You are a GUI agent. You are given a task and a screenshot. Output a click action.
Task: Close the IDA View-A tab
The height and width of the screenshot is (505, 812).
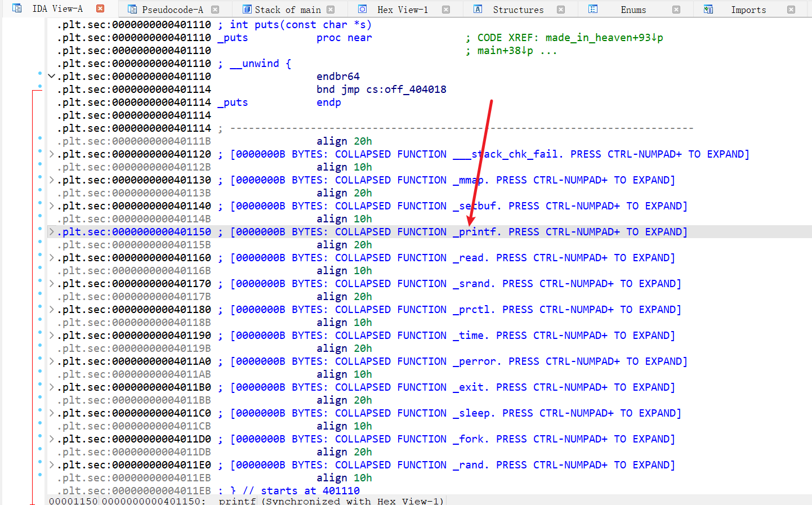[100, 8]
